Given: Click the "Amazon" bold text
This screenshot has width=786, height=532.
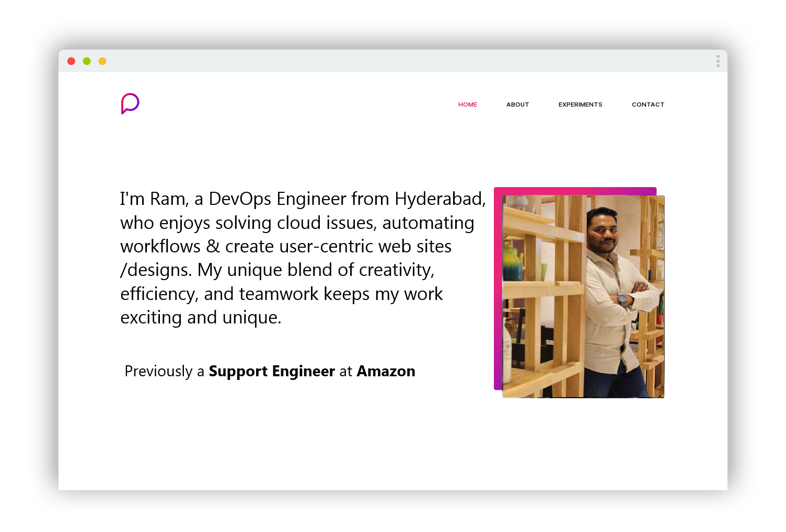Looking at the screenshot, I should point(386,371).
